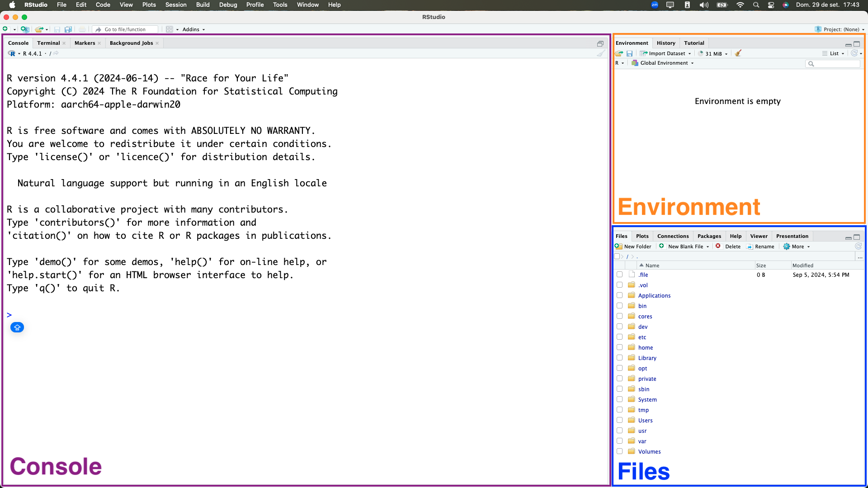Viewport: 868px width, 488px height.
Task: Open the Project: (None) dropdown
Action: (840, 29)
